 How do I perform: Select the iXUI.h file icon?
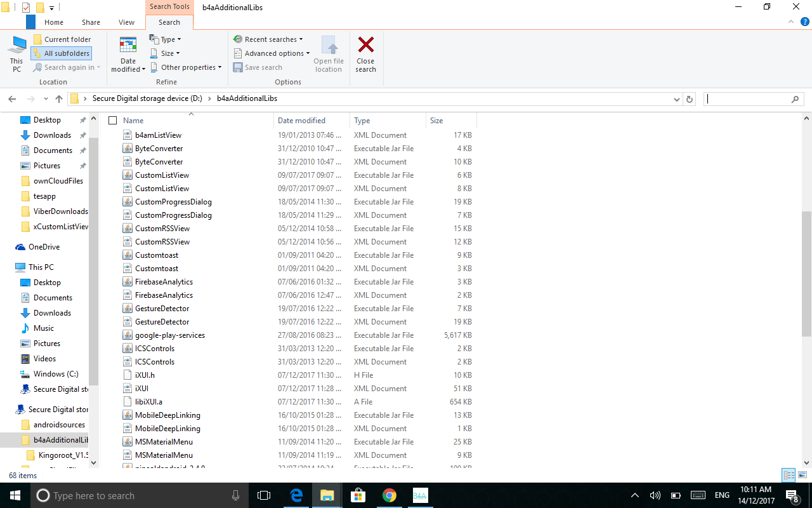coord(128,375)
